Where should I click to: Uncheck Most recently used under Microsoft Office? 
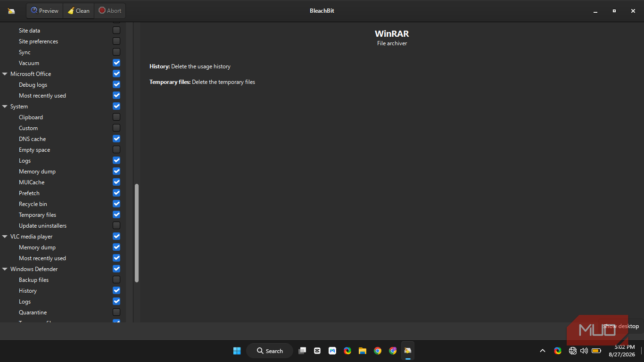[x=116, y=95]
